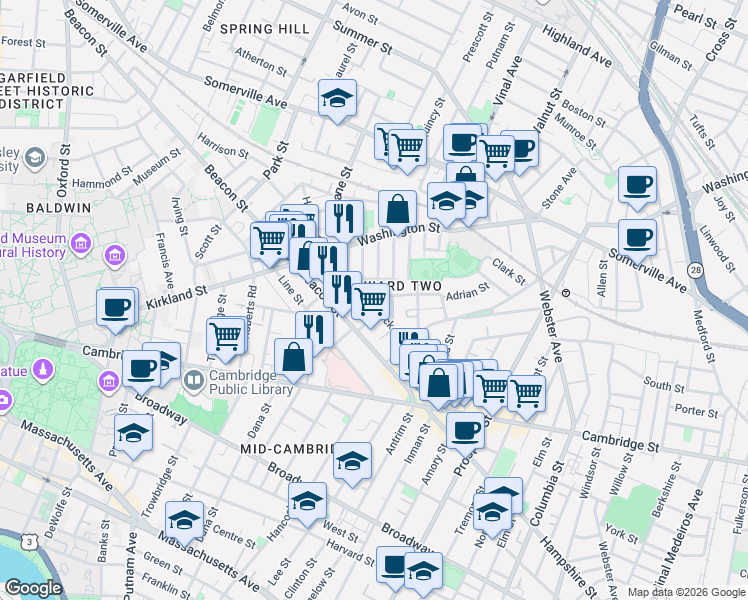Click the Hampshire St street label
The height and width of the screenshot is (600, 748).
(x=568, y=567)
